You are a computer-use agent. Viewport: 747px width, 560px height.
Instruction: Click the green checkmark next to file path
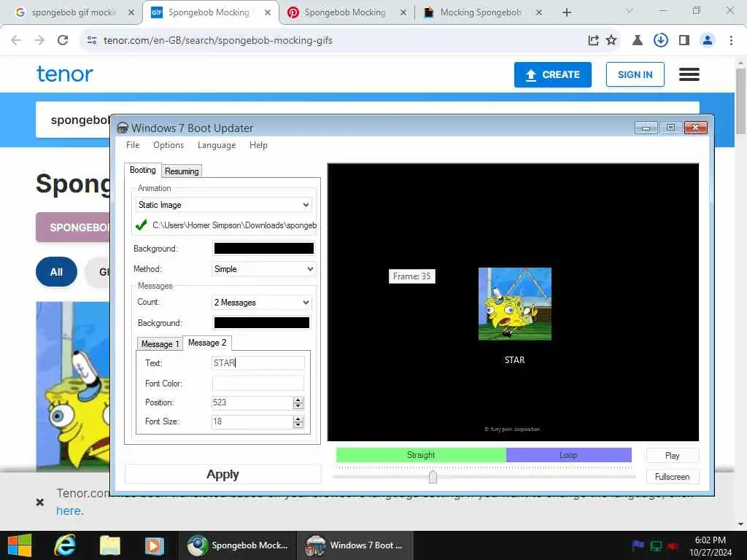coord(141,225)
